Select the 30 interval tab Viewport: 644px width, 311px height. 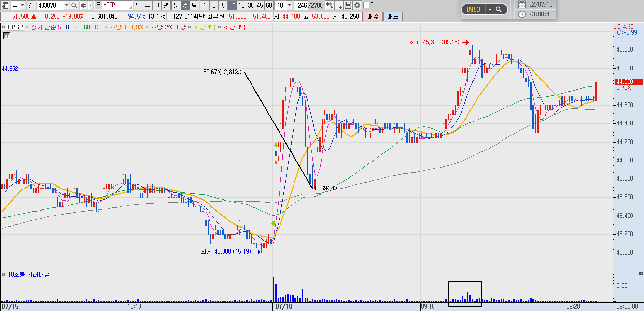pyautogui.click(x=251, y=5)
